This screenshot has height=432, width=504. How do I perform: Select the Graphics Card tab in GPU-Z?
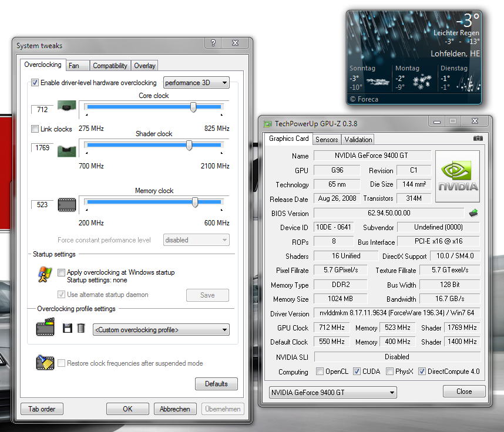[288, 139]
